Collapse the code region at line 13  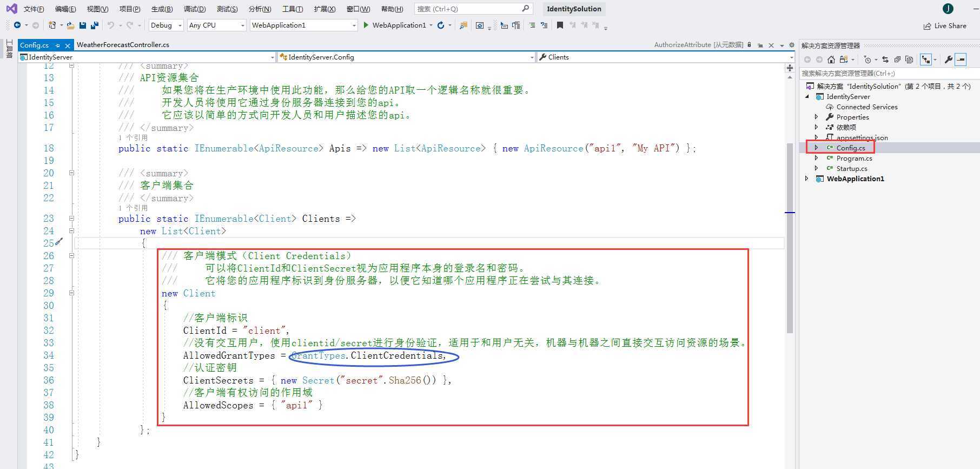[71, 65]
